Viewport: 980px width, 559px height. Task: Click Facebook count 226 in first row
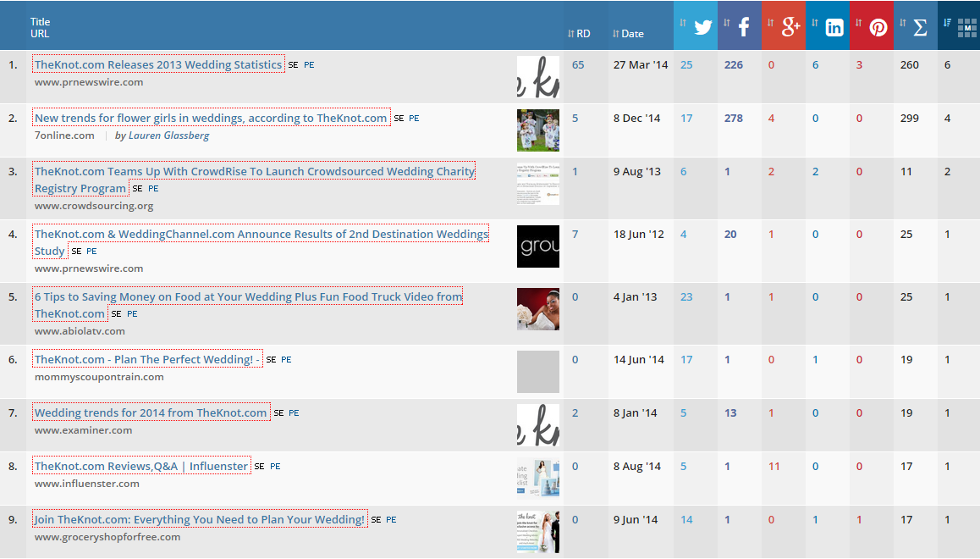pos(734,64)
